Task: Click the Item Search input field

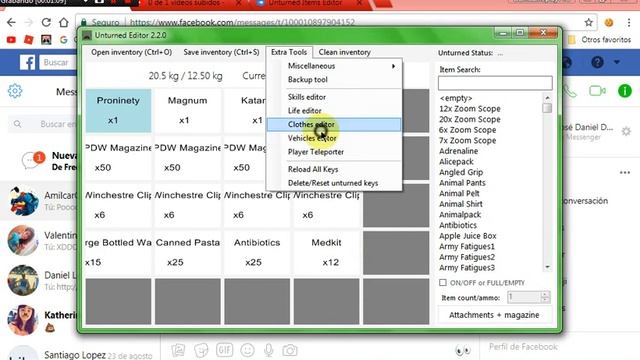Action: coord(495,83)
